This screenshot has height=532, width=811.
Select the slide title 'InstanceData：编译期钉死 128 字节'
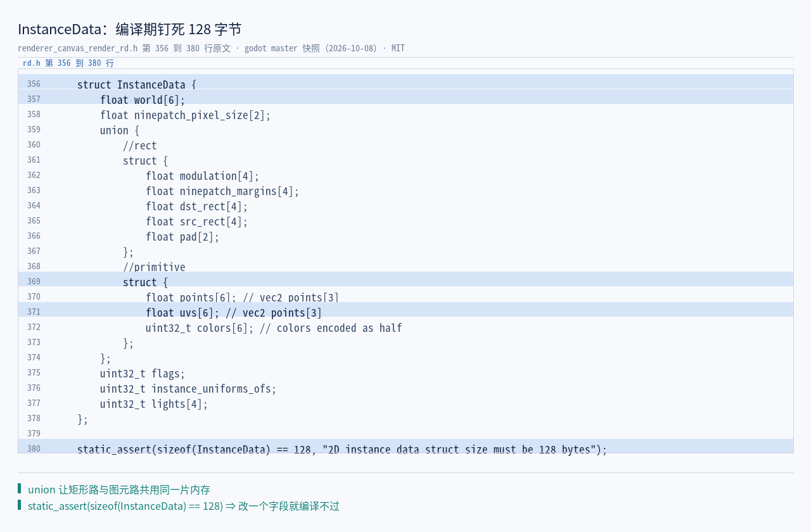tap(130, 29)
